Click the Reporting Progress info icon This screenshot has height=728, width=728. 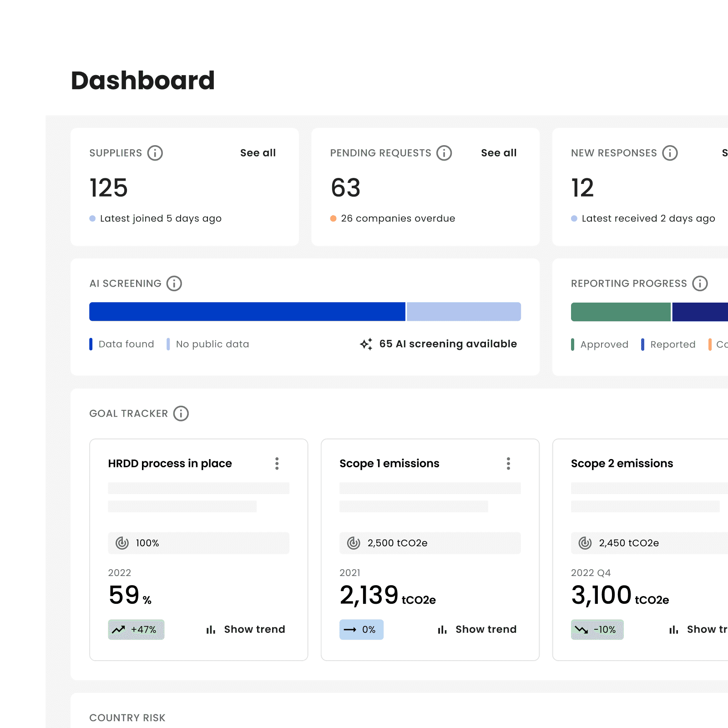tap(699, 283)
